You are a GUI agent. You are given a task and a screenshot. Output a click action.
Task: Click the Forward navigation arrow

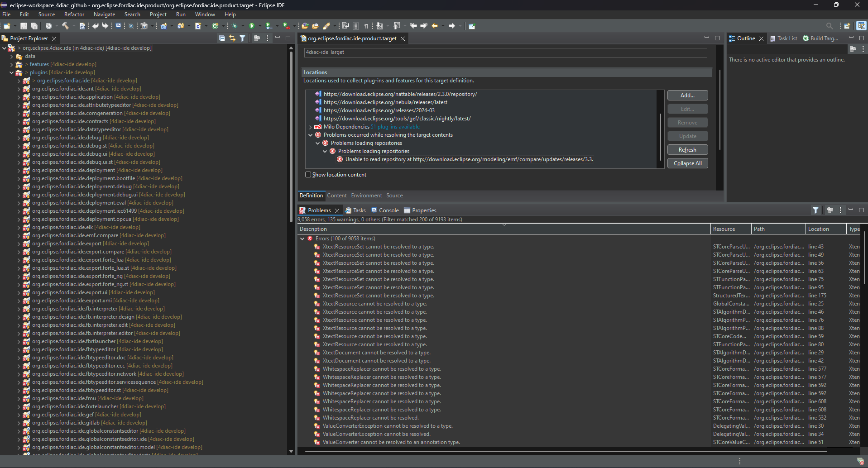pos(451,26)
